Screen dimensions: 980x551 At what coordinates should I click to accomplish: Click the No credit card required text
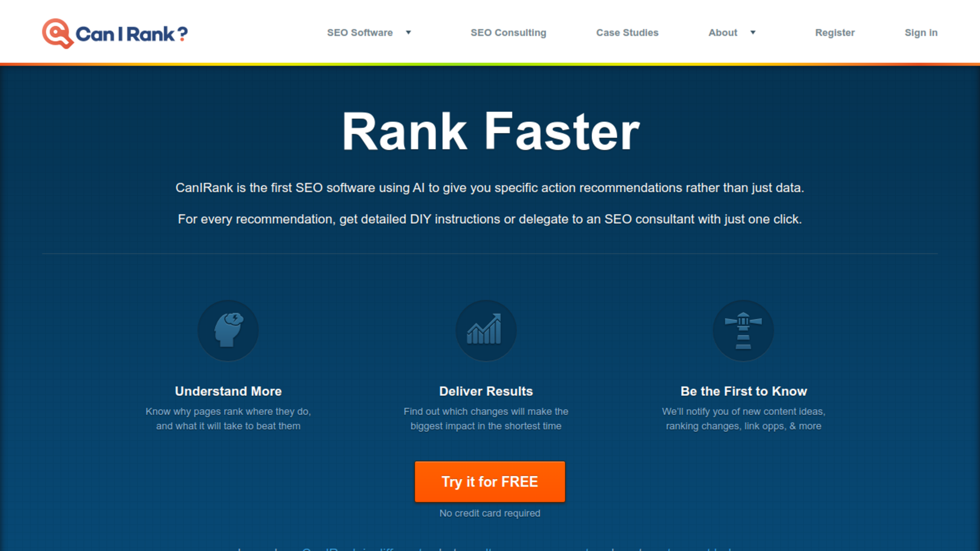tap(490, 513)
